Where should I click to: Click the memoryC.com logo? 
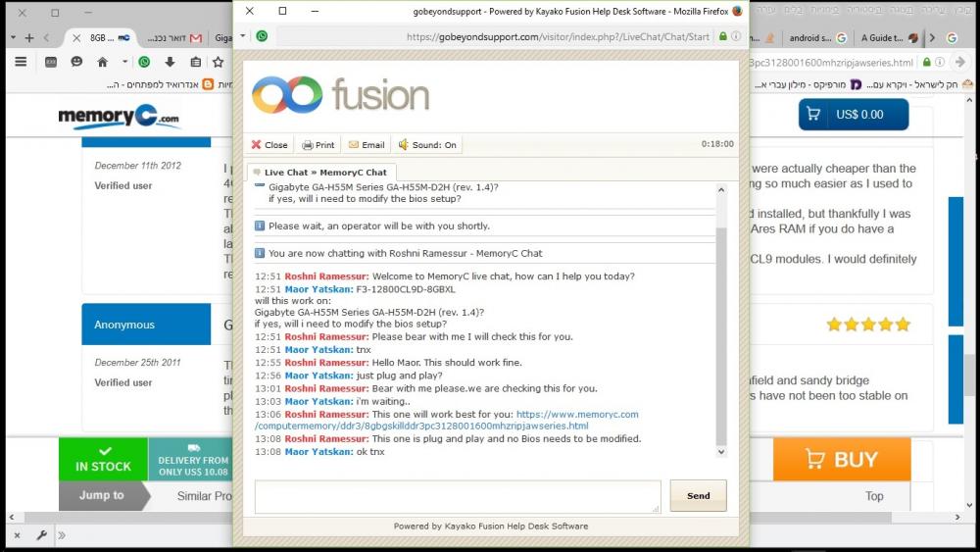click(119, 117)
